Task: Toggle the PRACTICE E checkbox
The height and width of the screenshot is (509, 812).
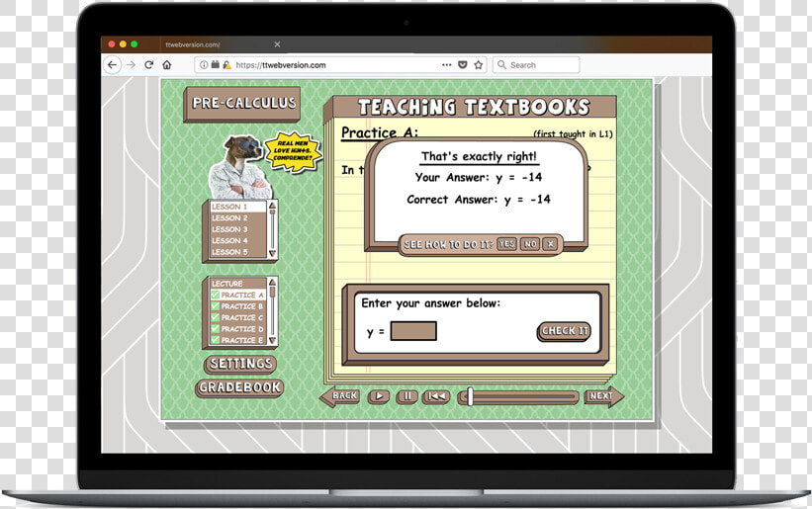Action: pos(216,340)
